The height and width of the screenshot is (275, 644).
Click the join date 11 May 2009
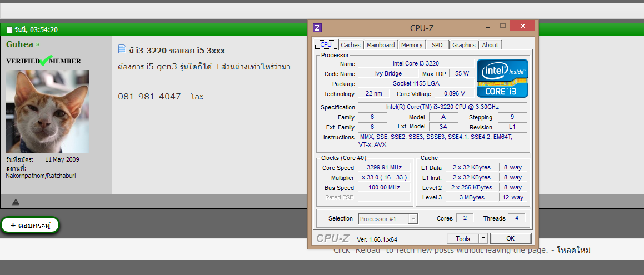62,159
